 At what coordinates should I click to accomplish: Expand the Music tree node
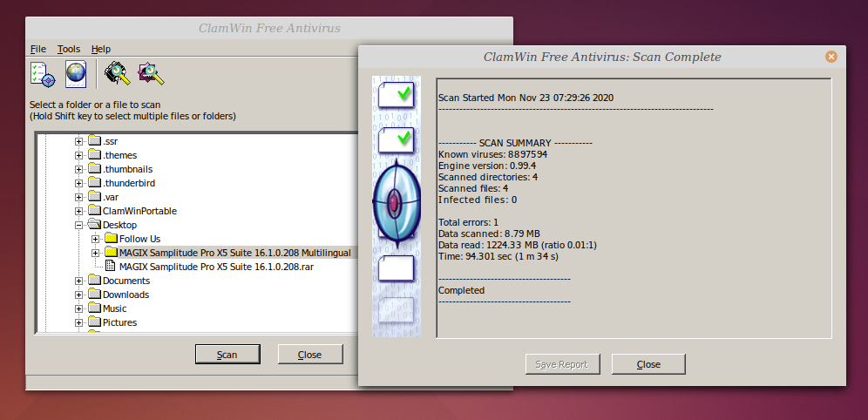pos(78,308)
